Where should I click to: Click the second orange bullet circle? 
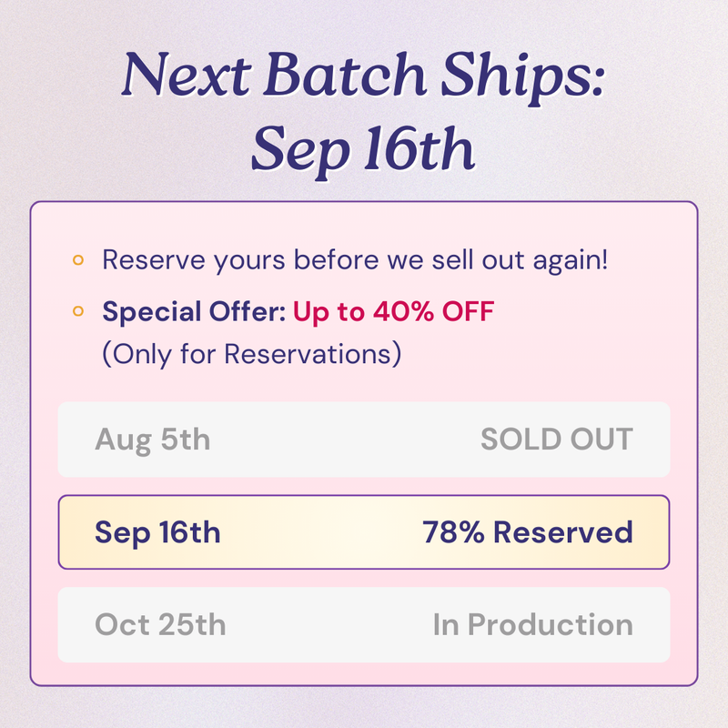[x=78, y=311]
